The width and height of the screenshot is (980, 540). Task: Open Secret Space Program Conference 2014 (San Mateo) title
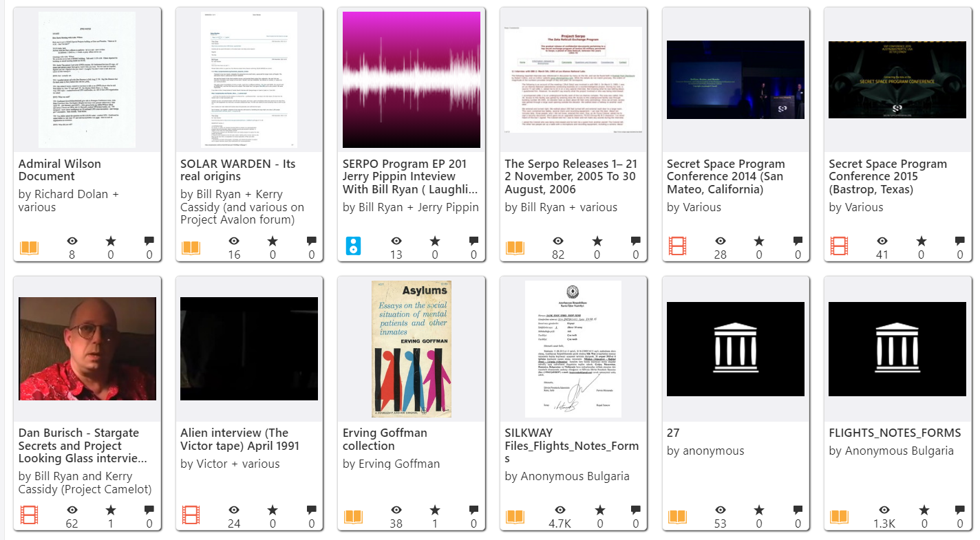click(x=726, y=176)
